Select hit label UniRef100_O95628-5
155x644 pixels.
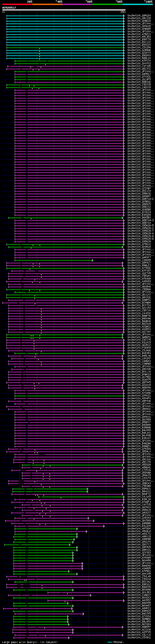[x=140, y=225]
